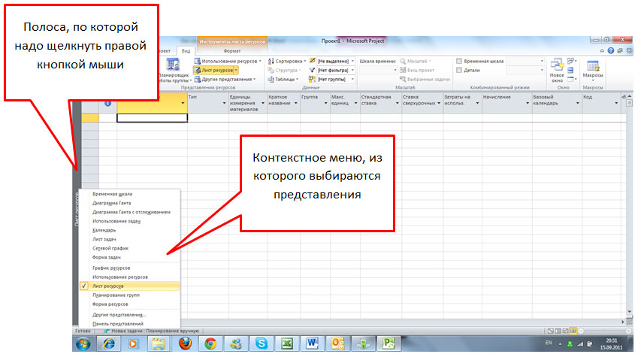The height and width of the screenshot is (354, 644).
Task: Open the Не выделено highlight dropdown
Action: tap(352, 61)
